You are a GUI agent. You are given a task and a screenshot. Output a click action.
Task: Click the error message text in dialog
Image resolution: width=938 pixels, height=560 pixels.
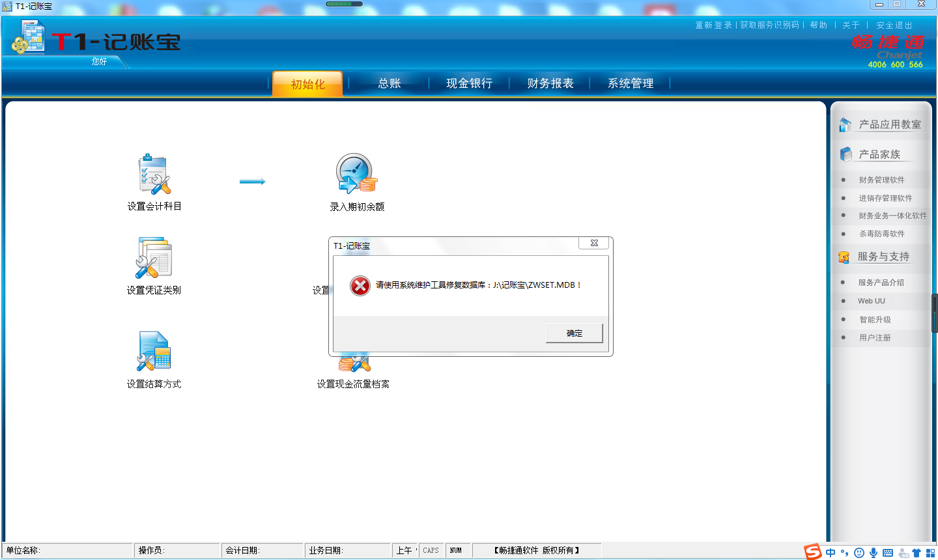coord(477,285)
